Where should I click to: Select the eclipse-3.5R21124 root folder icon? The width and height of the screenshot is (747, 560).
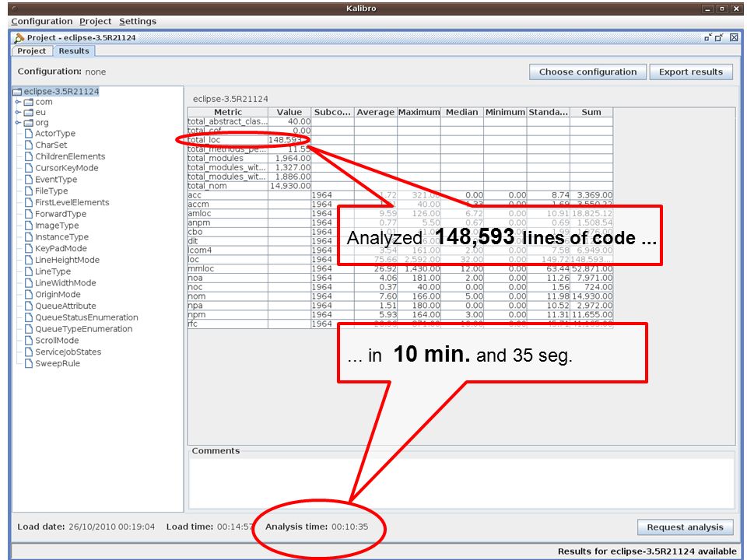(x=18, y=92)
